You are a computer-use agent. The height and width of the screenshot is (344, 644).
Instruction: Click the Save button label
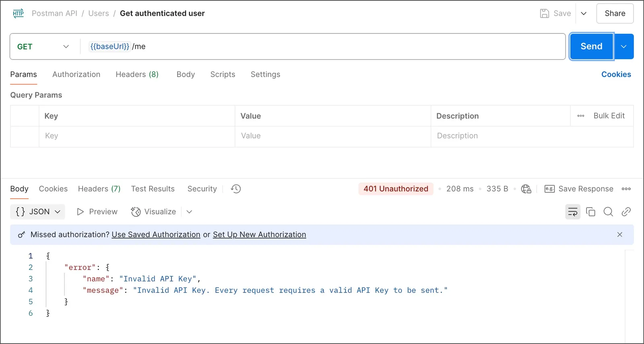point(562,13)
